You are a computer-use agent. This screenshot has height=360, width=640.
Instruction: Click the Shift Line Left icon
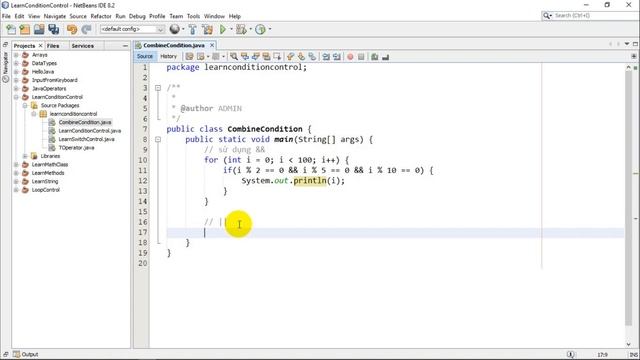(x=326, y=57)
